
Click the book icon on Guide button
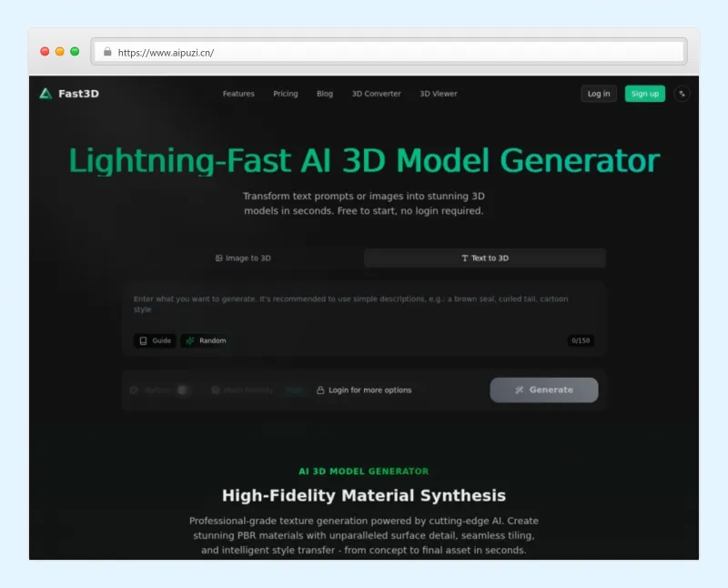coord(143,340)
